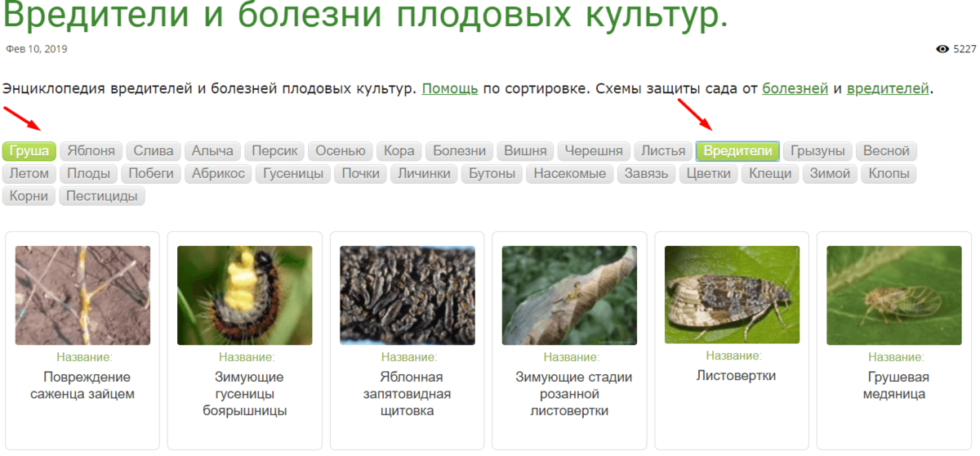The height and width of the screenshot is (456, 980).
Task: Click the title Зимующие гусеницы боярышницы
Action: pos(244,394)
